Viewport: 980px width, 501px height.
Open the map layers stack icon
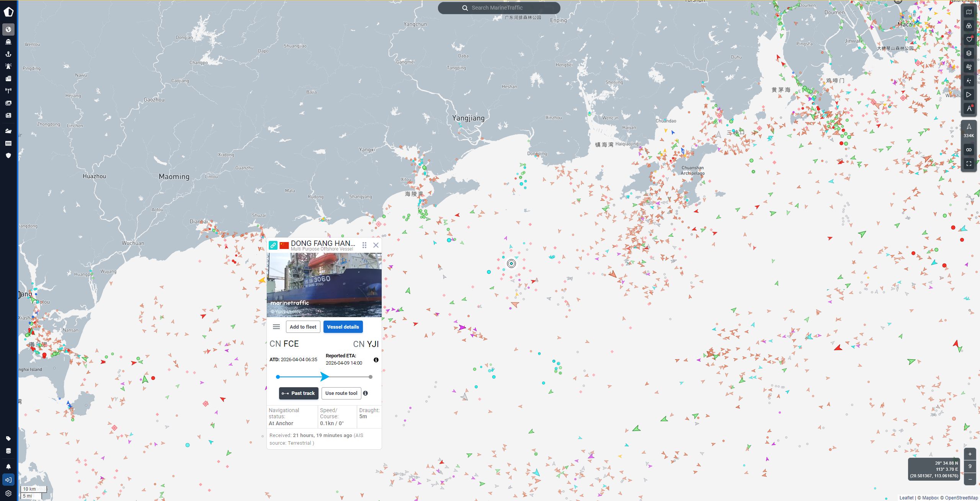click(x=969, y=53)
